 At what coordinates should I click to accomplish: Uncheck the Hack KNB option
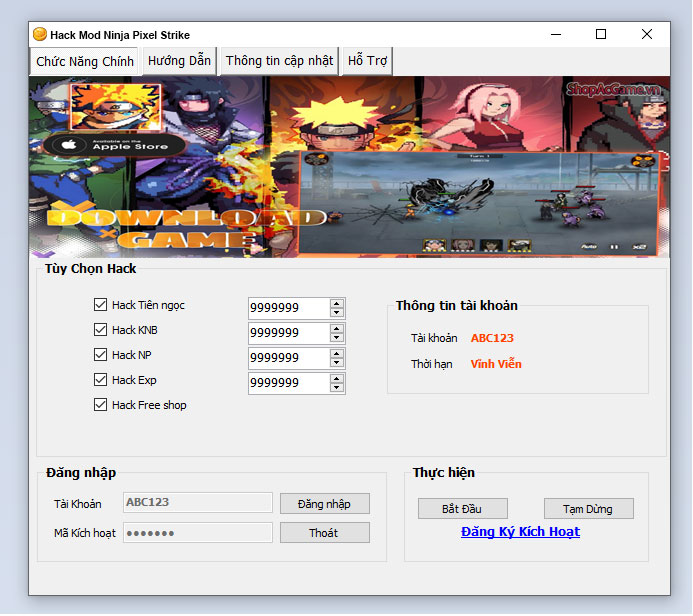[100, 330]
